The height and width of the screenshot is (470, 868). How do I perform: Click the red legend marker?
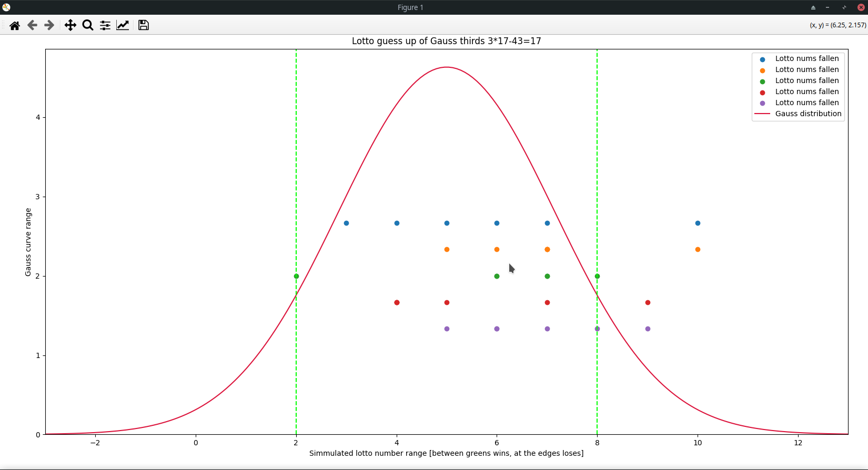point(762,93)
